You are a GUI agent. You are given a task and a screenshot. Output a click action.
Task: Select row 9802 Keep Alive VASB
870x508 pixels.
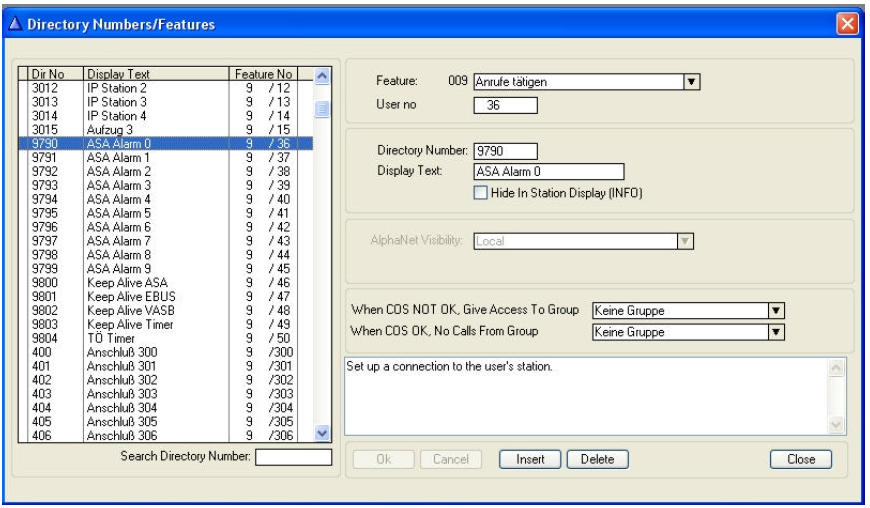tap(166, 311)
